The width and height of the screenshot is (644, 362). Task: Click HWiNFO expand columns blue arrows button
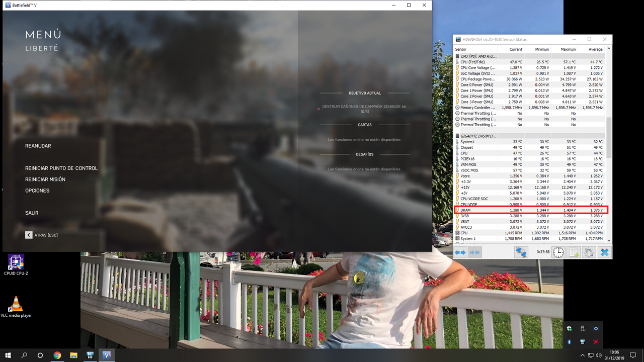(460, 252)
